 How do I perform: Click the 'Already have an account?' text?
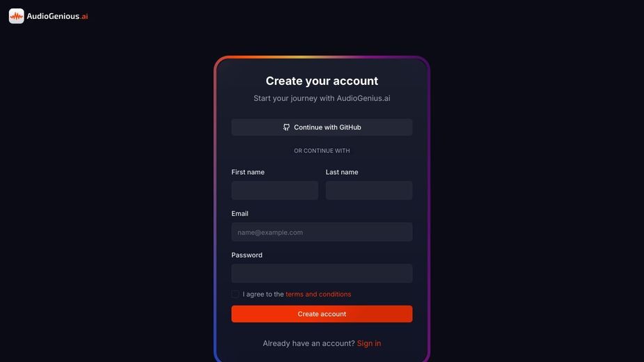point(308,343)
